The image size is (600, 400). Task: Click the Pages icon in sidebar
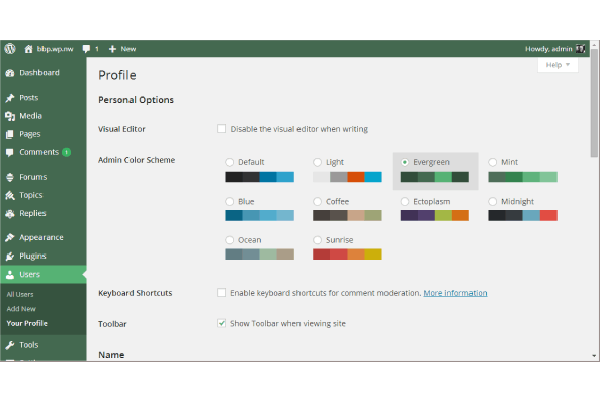(9, 134)
